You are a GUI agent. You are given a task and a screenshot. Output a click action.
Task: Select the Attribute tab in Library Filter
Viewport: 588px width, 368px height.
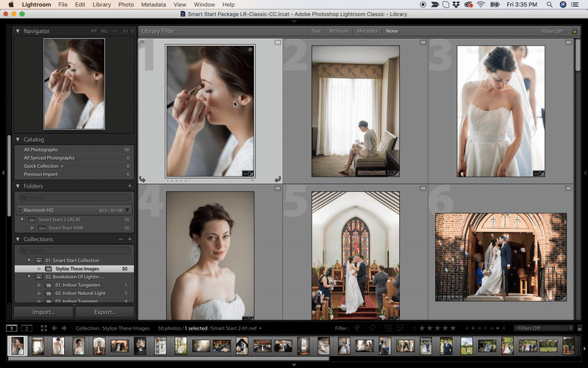pos(339,32)
